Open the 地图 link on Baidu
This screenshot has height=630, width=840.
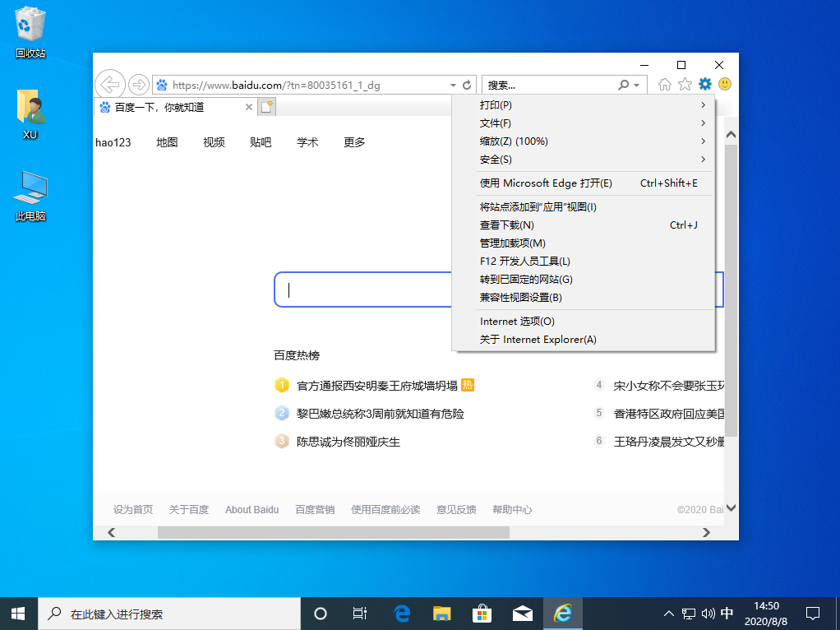click(x=167, y=141)
